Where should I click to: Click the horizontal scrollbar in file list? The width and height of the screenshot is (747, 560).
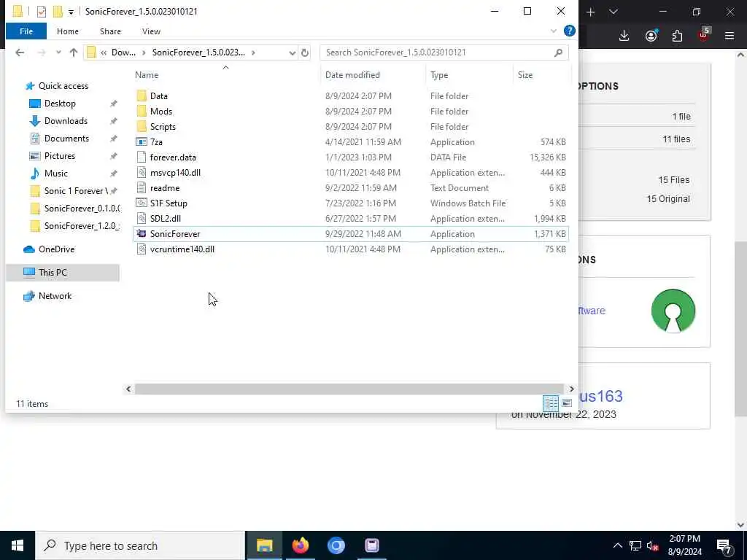[349, 389]
